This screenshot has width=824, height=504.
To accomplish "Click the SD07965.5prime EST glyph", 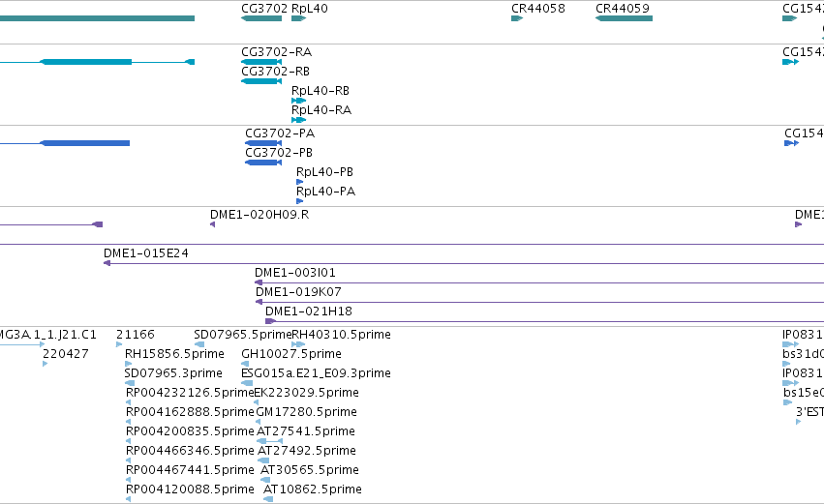I will click(x=199, y=345).
